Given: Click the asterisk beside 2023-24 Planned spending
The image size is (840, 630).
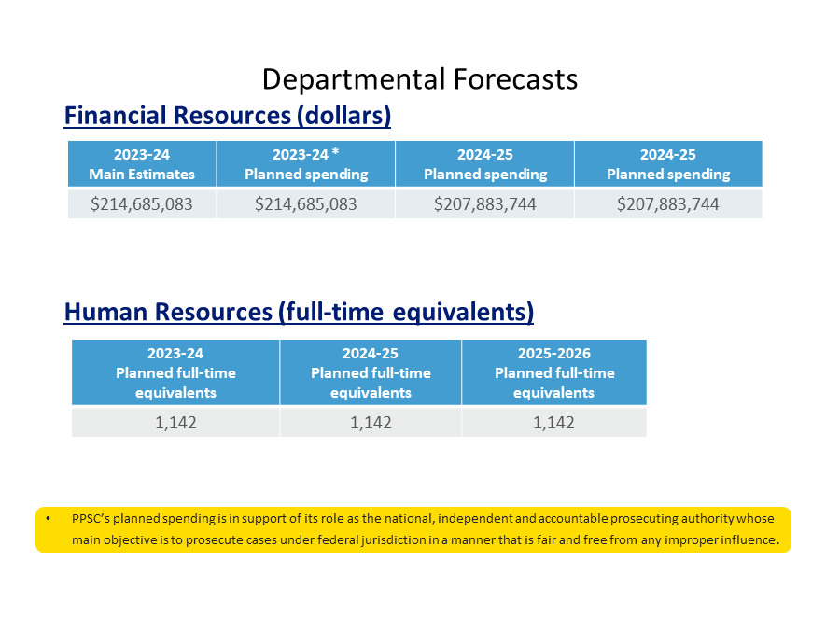Looking at the screenshot, I should pyautogui.click(x=337, y=154).
